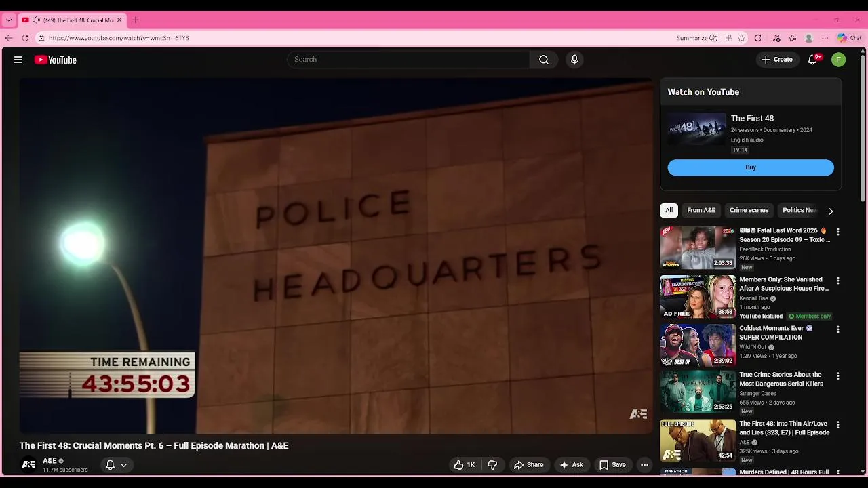The image size is (868, 488).
Task: Click Kendall Rae channel name
Action: point(753,298)
